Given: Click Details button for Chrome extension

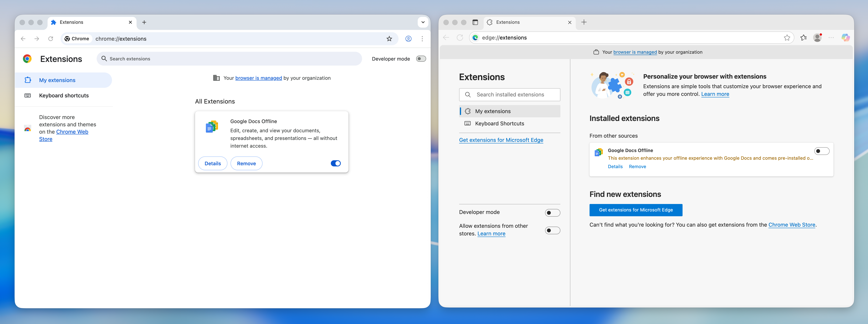Looking at the screenshot, I should (x=213, y=163).
